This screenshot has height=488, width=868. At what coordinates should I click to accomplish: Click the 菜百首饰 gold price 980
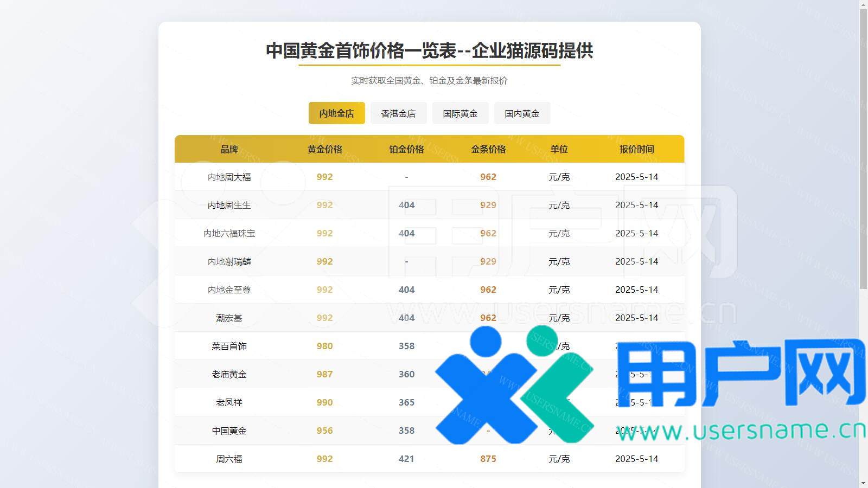point(324,346)
